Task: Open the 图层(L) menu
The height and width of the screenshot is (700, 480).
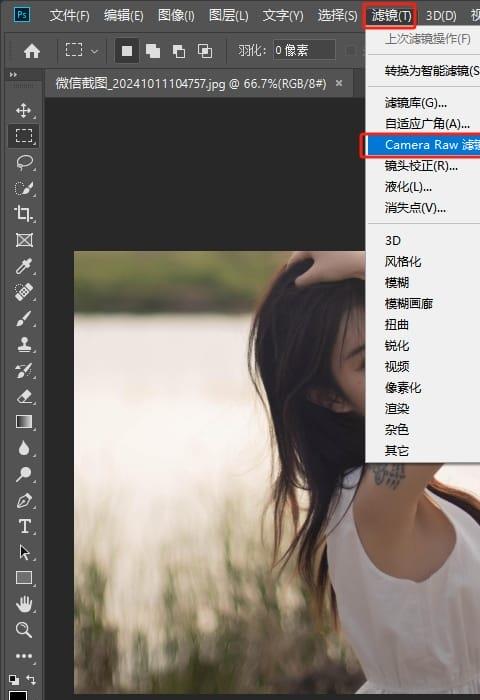Action: pos(229,16)
